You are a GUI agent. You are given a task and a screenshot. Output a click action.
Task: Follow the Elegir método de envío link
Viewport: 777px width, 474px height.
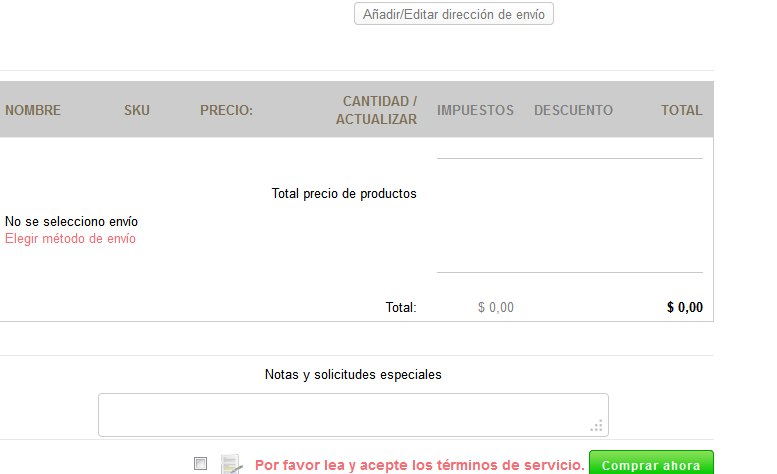click(70, 239)
